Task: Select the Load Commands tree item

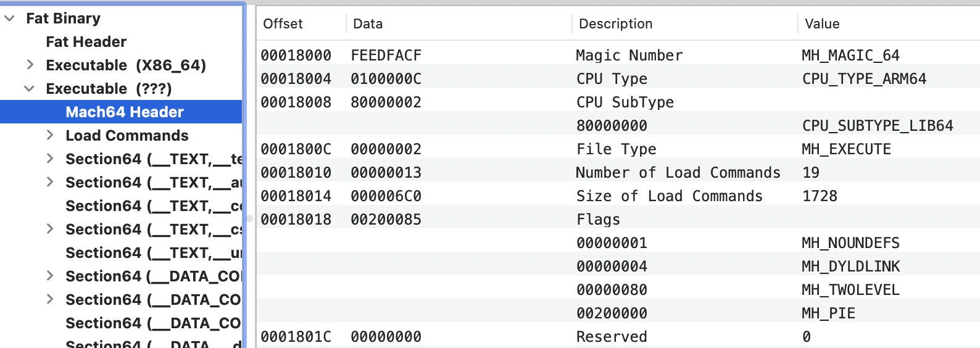Action: click(127, 136)
